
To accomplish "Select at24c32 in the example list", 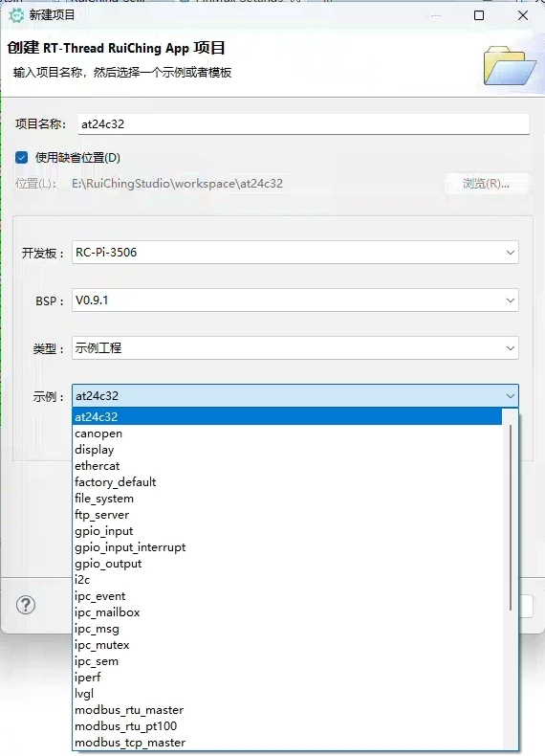I will click(287, 416).
